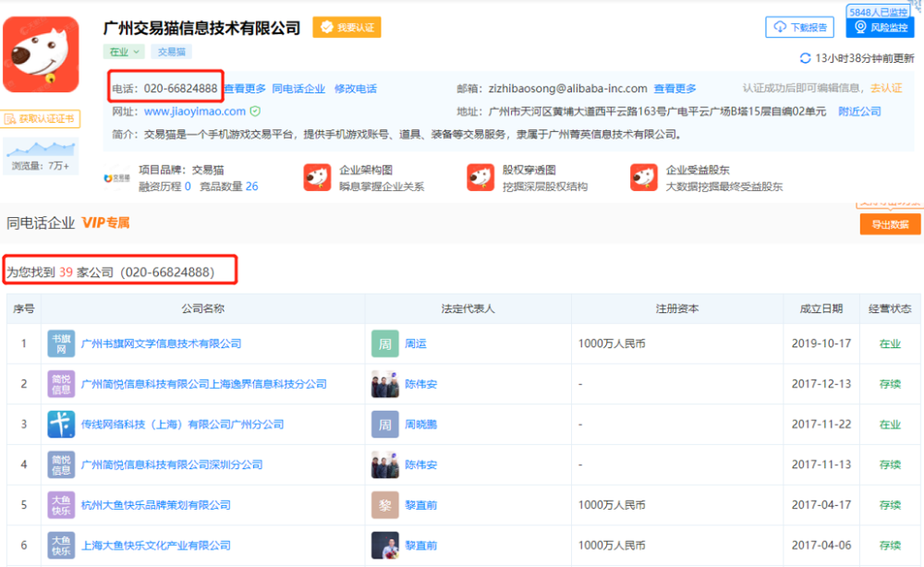Click the 交易猫 project brand logo icon

pyautogui.click(x=116, y=178)
